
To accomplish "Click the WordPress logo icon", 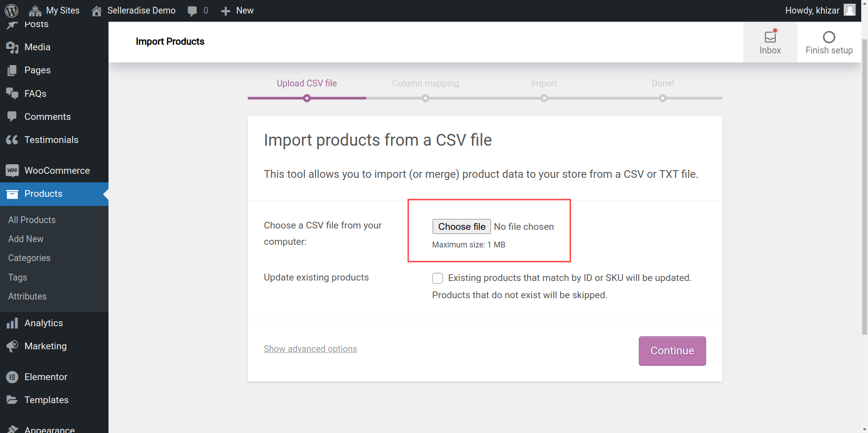I will click(11, 10).
